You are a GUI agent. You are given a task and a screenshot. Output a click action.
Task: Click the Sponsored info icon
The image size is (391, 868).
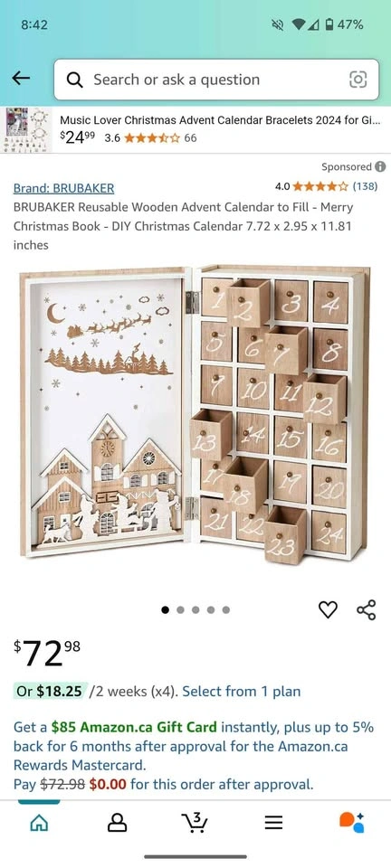[x=380, y=166]
